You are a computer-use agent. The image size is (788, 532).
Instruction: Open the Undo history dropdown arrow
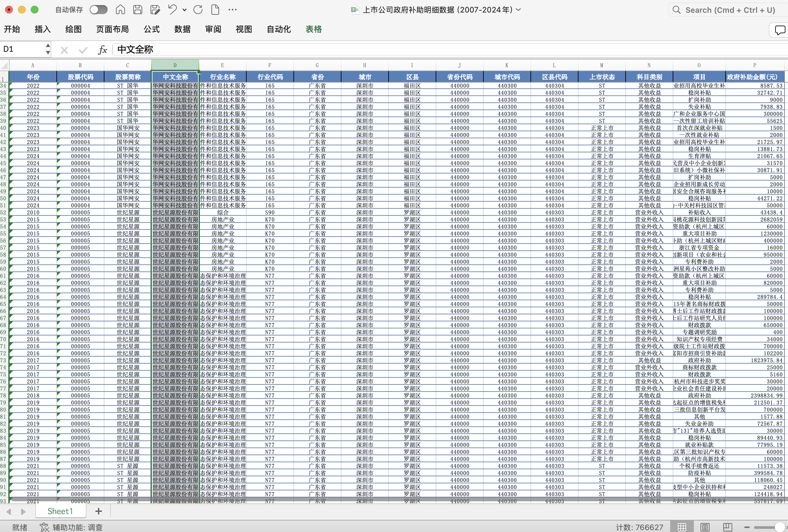[x=185, y=10]
